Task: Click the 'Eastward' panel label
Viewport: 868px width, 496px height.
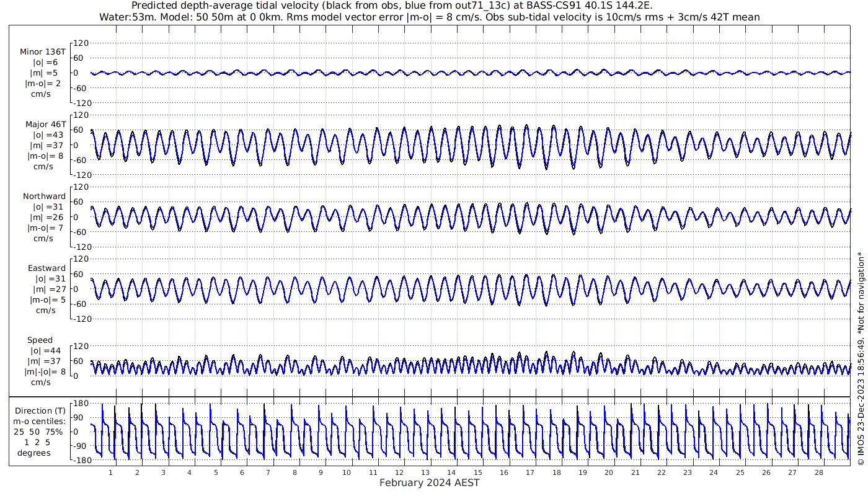Action: coord(46,268)
